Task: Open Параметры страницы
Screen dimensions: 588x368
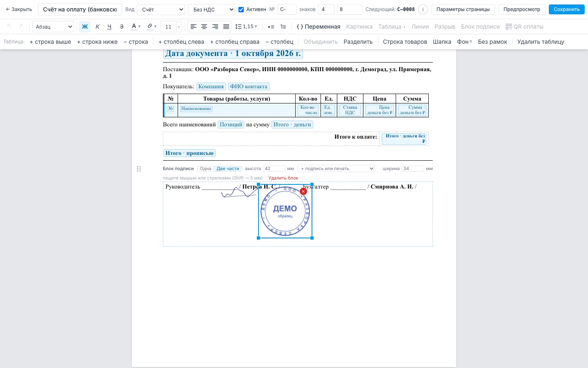Action: point(463,9)
